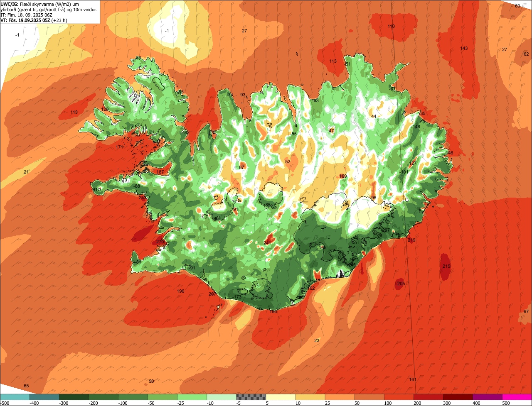
Task: Click the map value '-51' on the northern peninsula
Action: pyautogui.click(x=348, y=64)
